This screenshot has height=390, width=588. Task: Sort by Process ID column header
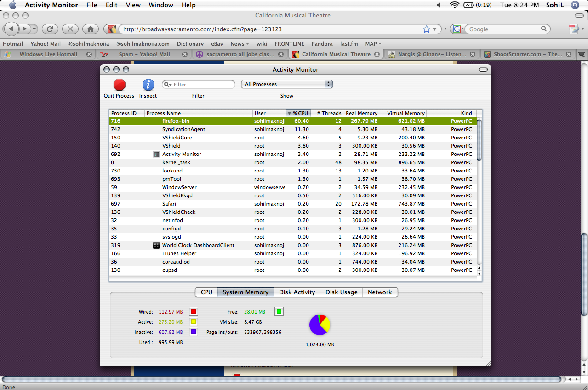coord(127,113)
